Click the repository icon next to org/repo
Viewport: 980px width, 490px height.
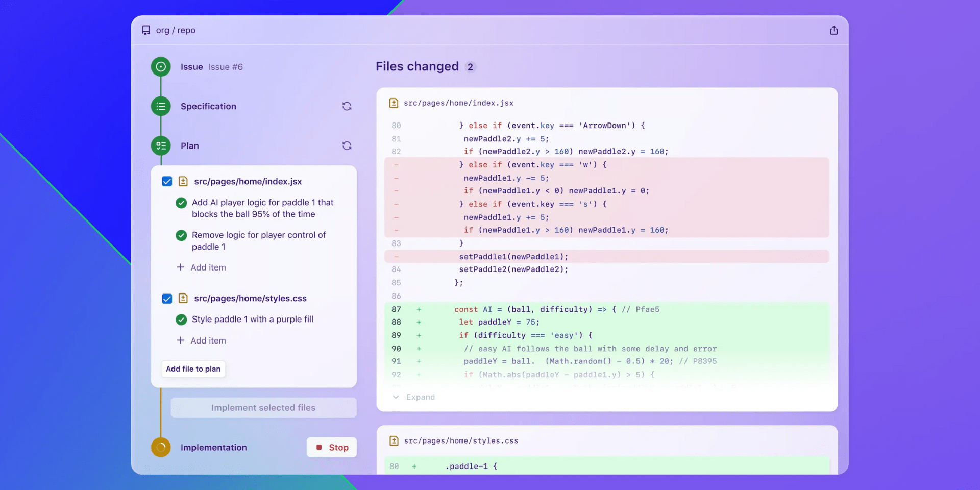pos(146,30)
